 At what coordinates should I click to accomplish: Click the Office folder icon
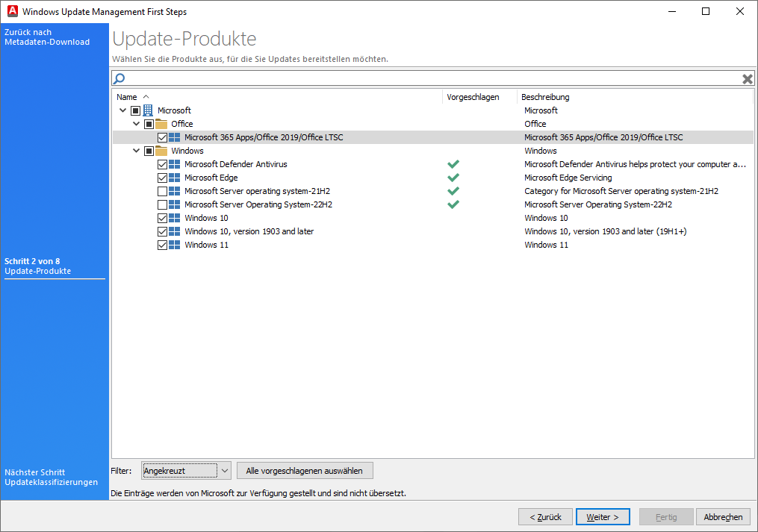[x=161, y=124]
